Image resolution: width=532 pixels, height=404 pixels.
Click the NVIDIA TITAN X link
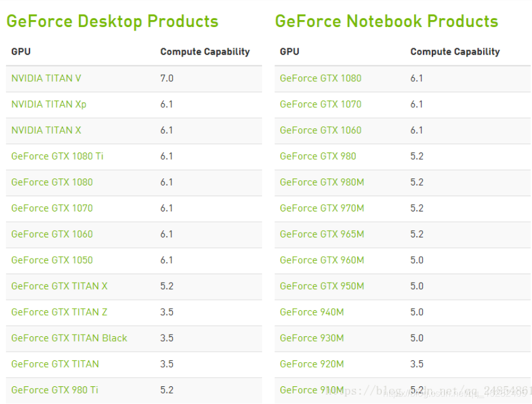[x=46, y=130]
